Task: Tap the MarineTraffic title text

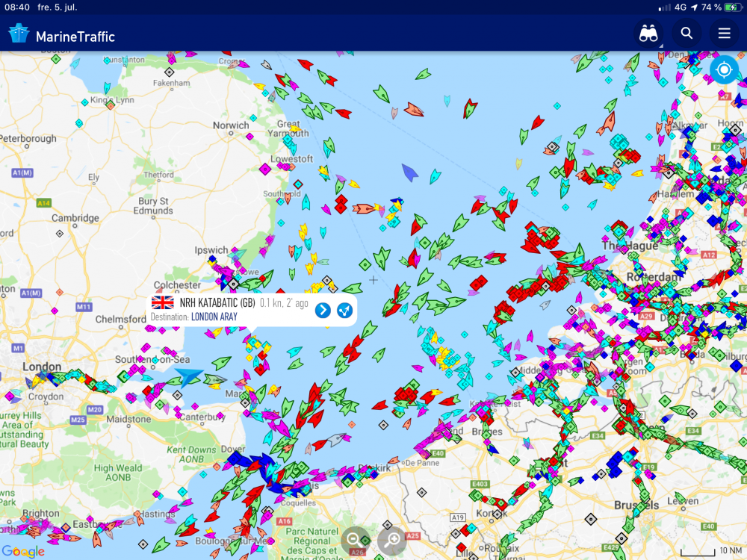Action: click(75, 37)
